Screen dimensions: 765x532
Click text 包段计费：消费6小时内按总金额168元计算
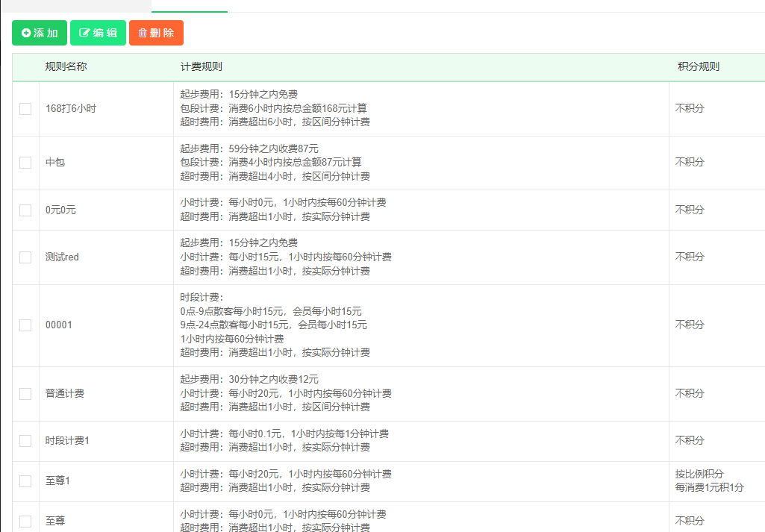click(x=273, y=108)
